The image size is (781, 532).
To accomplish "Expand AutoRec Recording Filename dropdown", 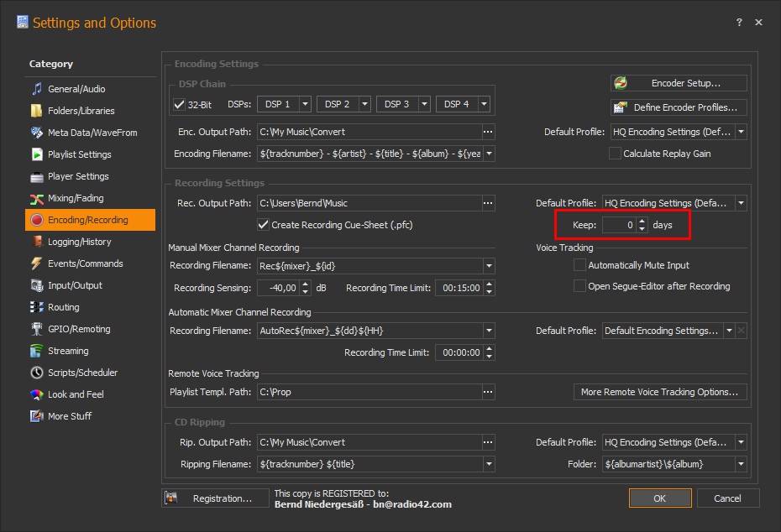I will (x=489, y=331).
